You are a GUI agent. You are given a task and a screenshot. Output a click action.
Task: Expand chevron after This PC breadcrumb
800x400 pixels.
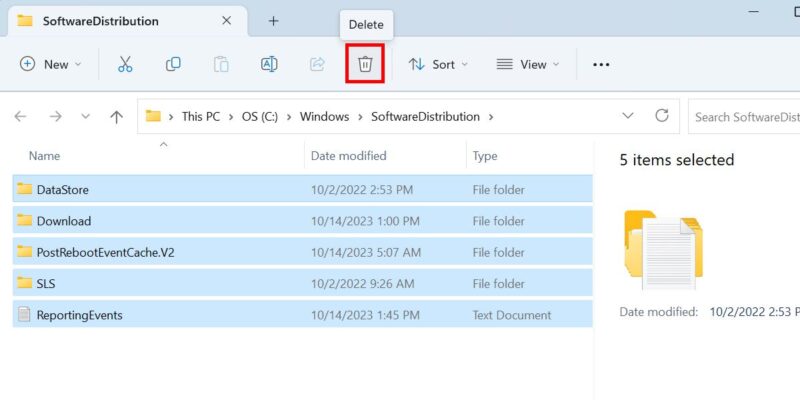(231, 117)
